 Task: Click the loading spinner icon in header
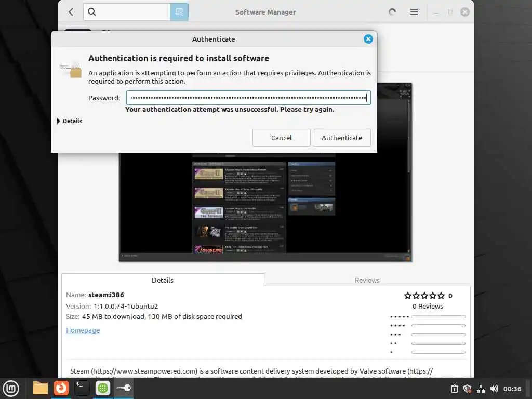tap(392, 12)
